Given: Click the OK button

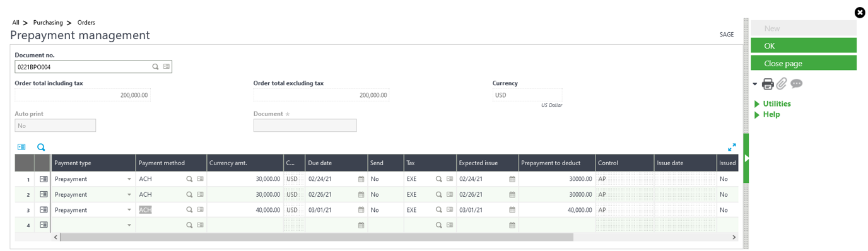Looking at the screenshot, I should click(804, 45).
